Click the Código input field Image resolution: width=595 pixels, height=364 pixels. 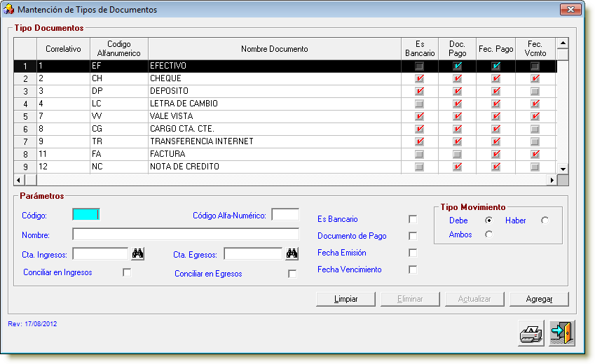click(x=86, y=215)
